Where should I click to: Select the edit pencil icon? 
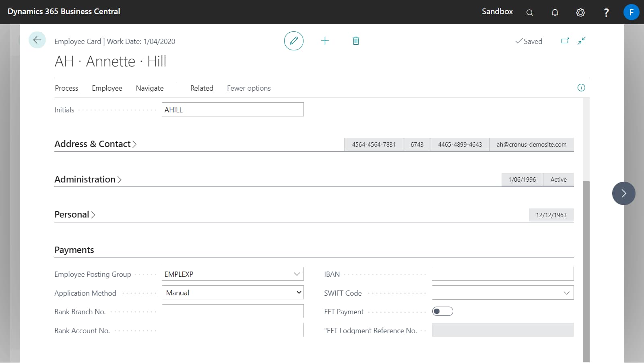click(x=293, y=41)
